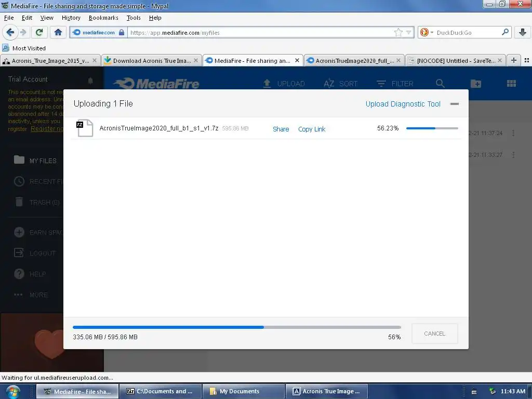The width and height of the screenshot is (532, 399).
Task: Click the notification bell beside Trial Account
Action: (90, 81)
